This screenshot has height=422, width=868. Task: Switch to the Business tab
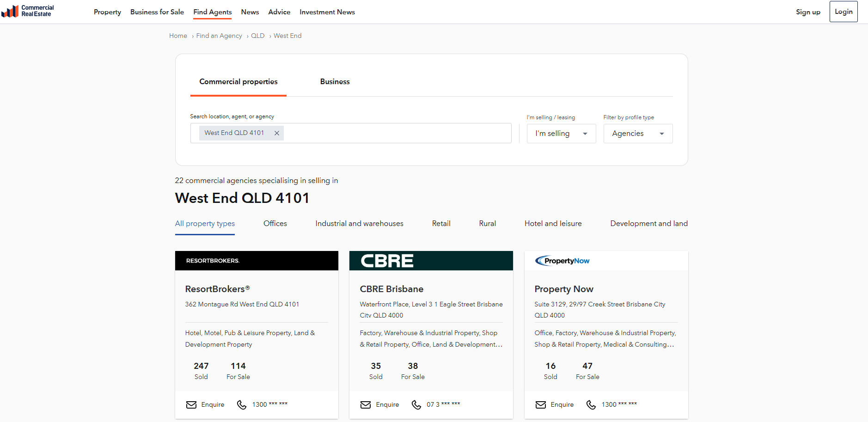pyautogui.click(x=335, y=82)
